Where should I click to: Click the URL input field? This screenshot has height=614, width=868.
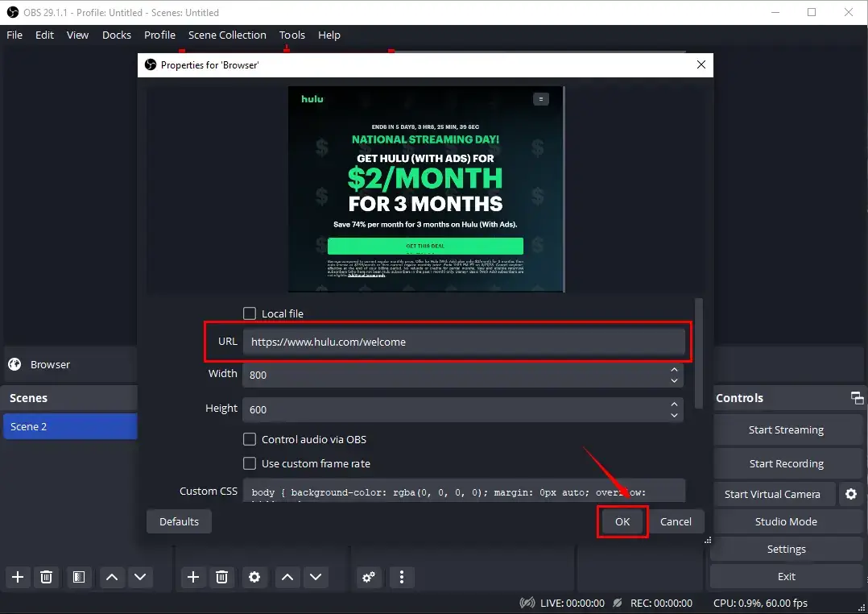(x=464, y=342)
